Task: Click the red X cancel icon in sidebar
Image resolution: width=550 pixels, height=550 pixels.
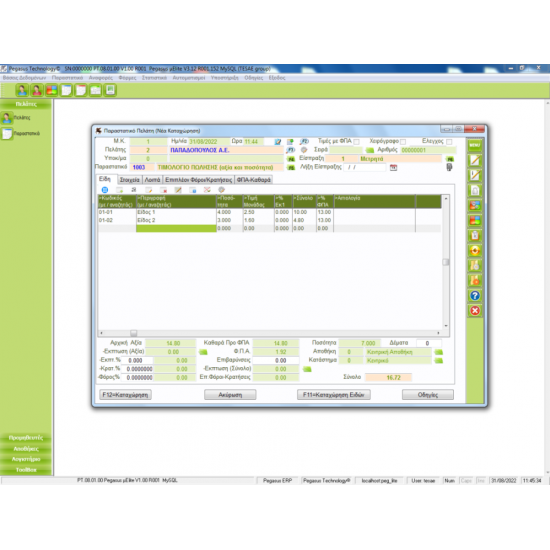Action: coord(475,310)
